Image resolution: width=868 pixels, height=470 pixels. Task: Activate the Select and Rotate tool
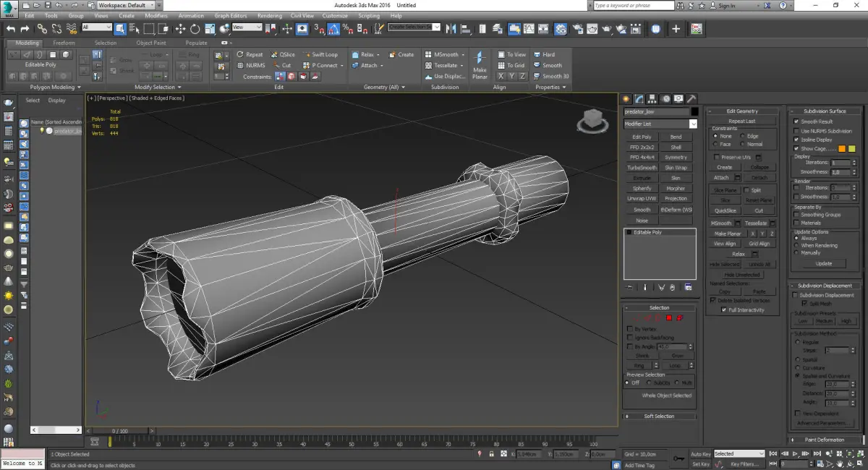tap(195, 29)
